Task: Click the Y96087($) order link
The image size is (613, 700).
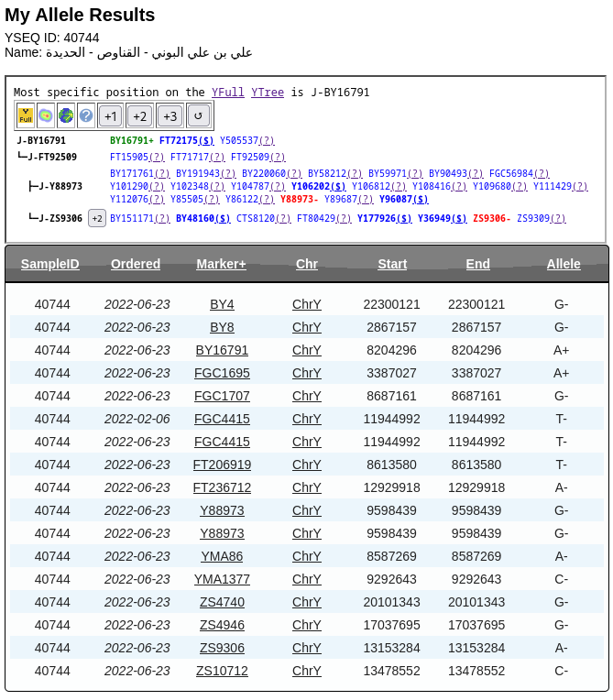Action: [x=403, y=199]
